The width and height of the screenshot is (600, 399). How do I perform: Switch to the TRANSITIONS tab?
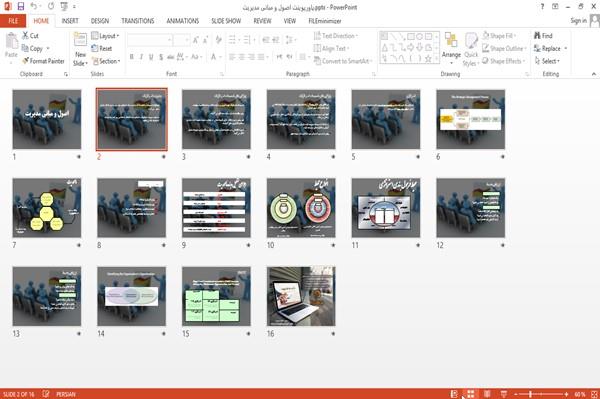[x=138, y=21]
